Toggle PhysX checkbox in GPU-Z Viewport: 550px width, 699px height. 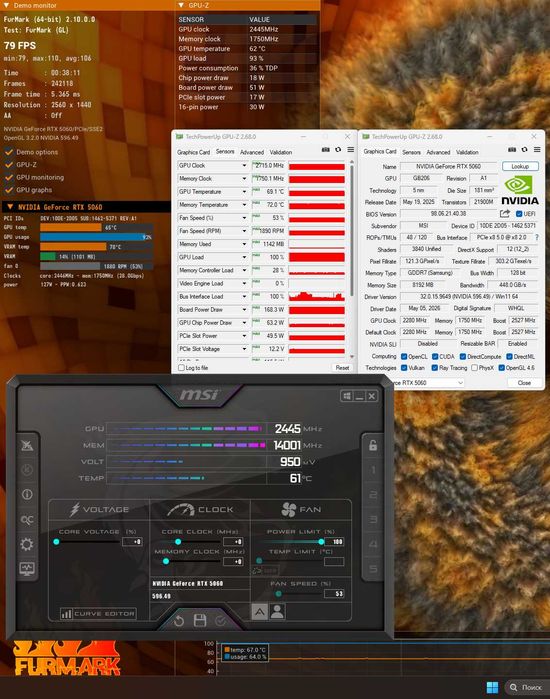(475, 368)
